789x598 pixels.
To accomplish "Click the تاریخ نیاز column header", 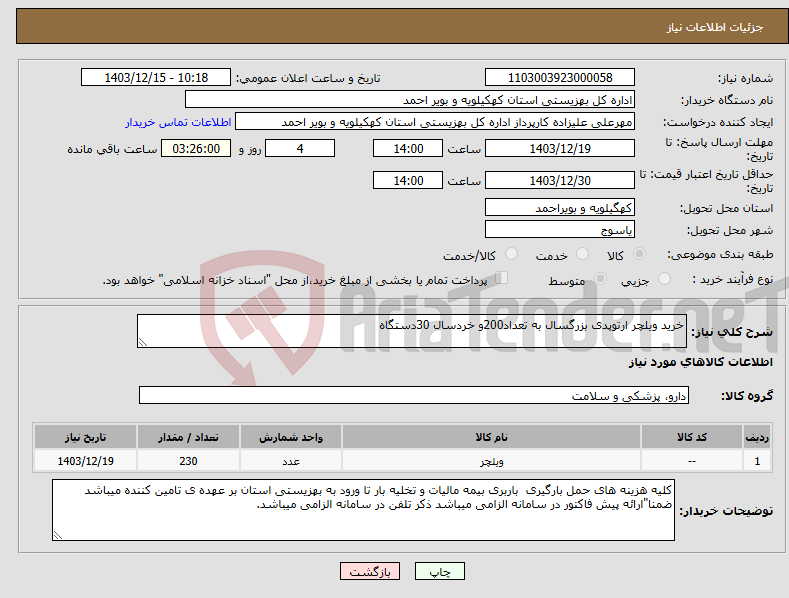I will coord(86,437).
